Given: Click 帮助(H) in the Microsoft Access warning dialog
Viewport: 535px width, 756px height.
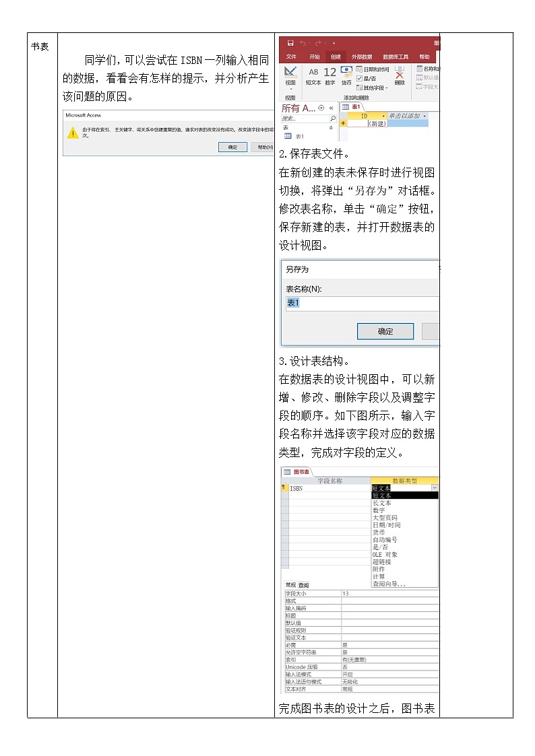Looking at the screenshot, I should click(263, 147).
